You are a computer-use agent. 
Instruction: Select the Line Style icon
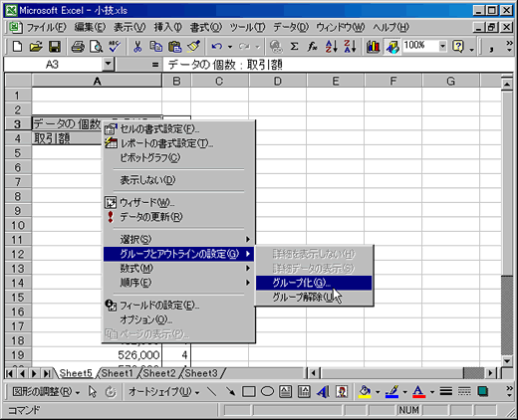[446, 392]
